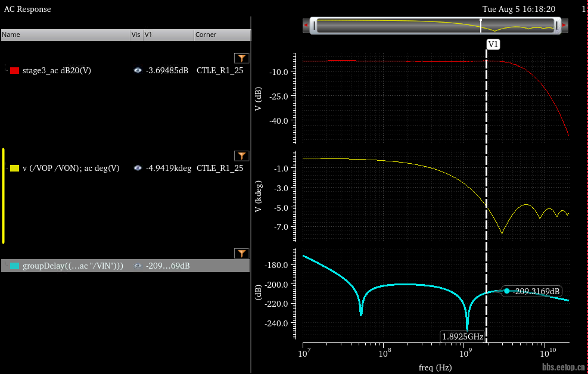Click the -240.0 tick label on the groupDelay axis
Screen dimensions: 588x374
[276, 323]
